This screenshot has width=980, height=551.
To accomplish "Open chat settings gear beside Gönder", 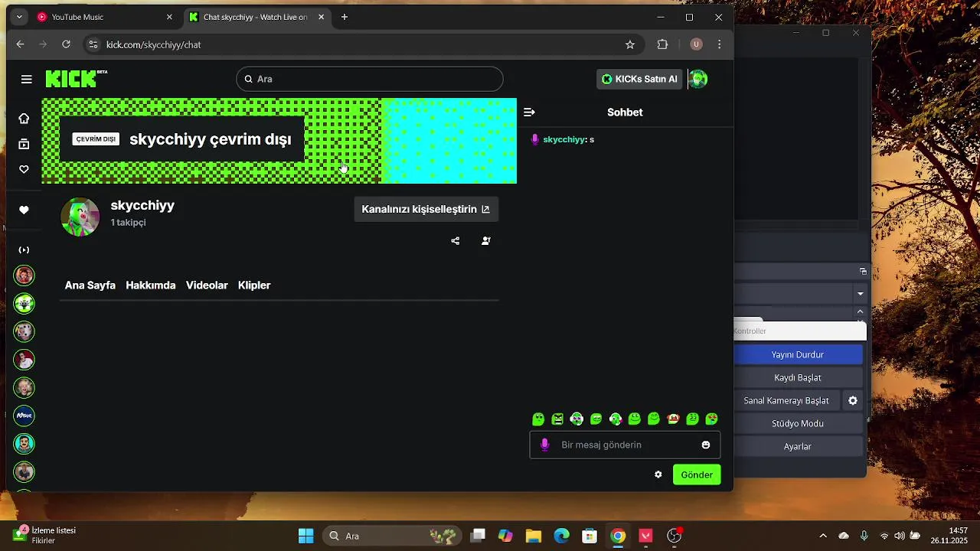I will tap(658, 474).
